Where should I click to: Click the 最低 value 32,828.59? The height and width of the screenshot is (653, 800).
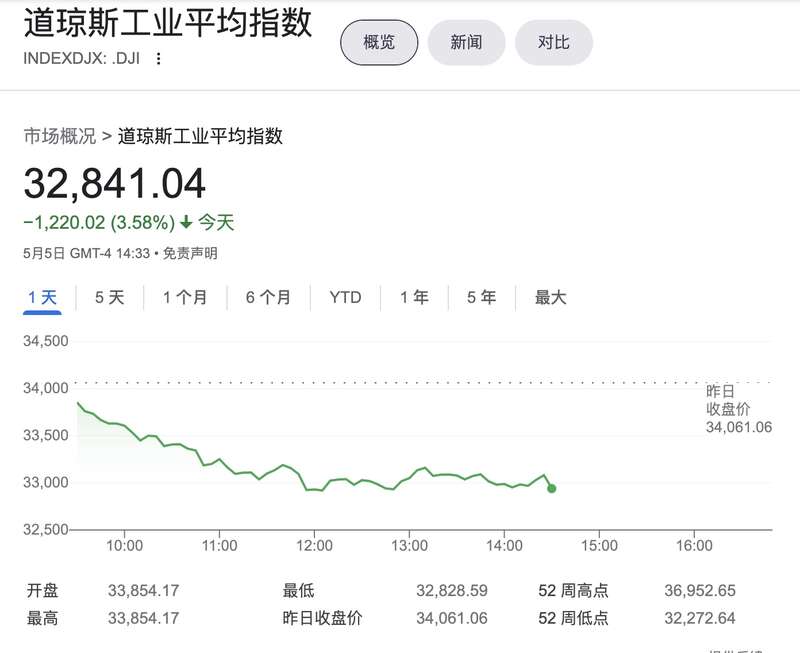click(452, 591)
